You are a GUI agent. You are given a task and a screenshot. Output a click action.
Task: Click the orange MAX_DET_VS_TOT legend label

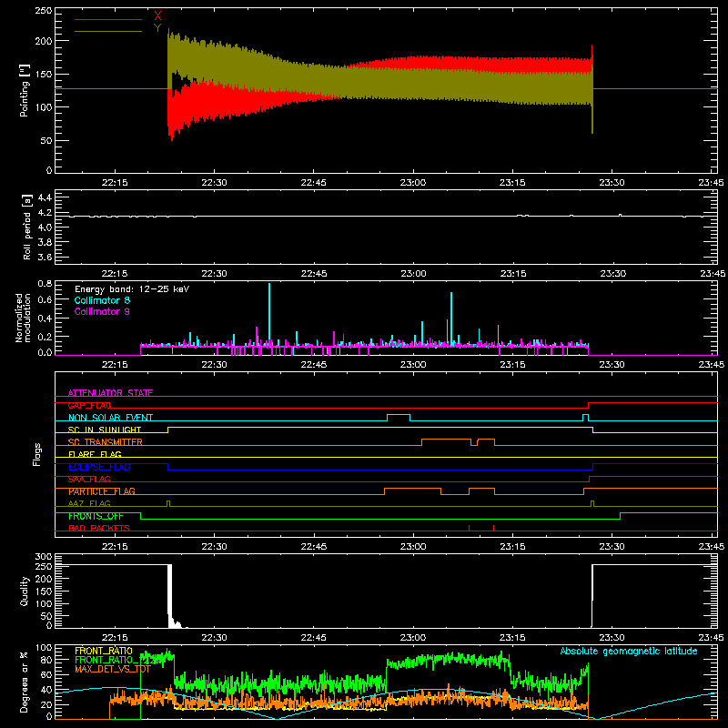pos(113,669)
